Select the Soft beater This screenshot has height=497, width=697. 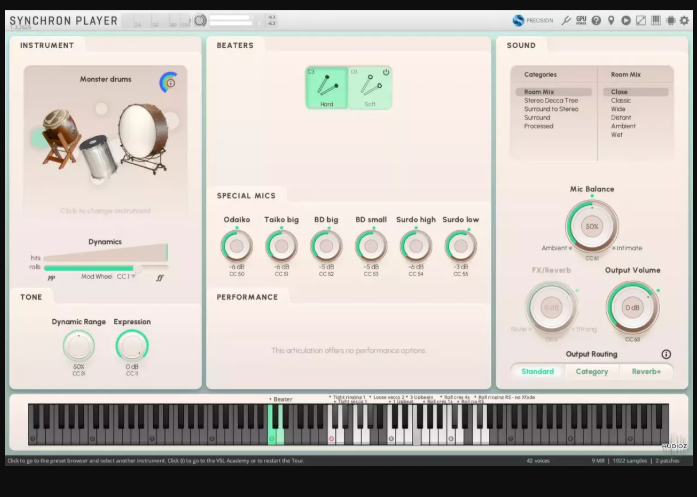click(x=370, y=88)
